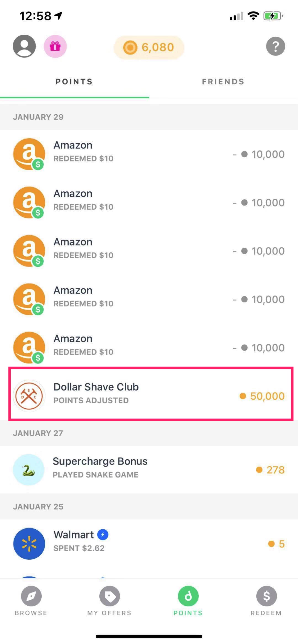The height and width of the screenshot is (644, 298).
Task: Select the Points tab at top
Action: point(74,82)
